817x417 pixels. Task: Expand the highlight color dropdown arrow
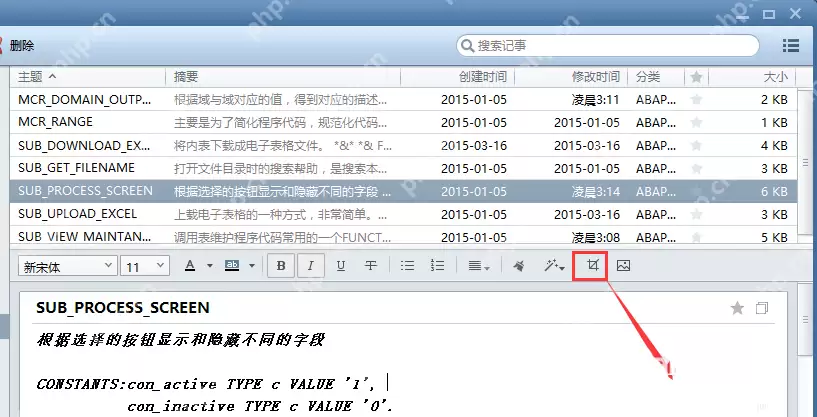pyautogui.click(x=252, y=266)
